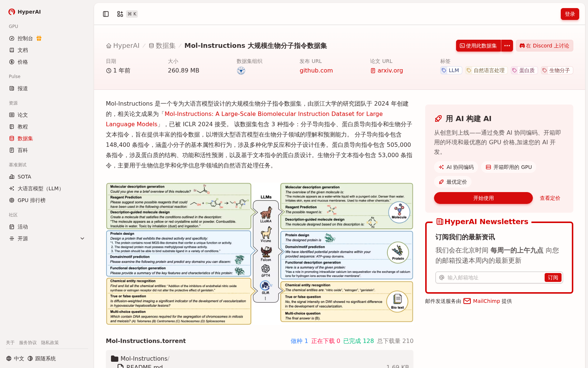Screen dimensions: 588x368
Task: Click the HyperAI logo icon
Action: click(12, 12)
